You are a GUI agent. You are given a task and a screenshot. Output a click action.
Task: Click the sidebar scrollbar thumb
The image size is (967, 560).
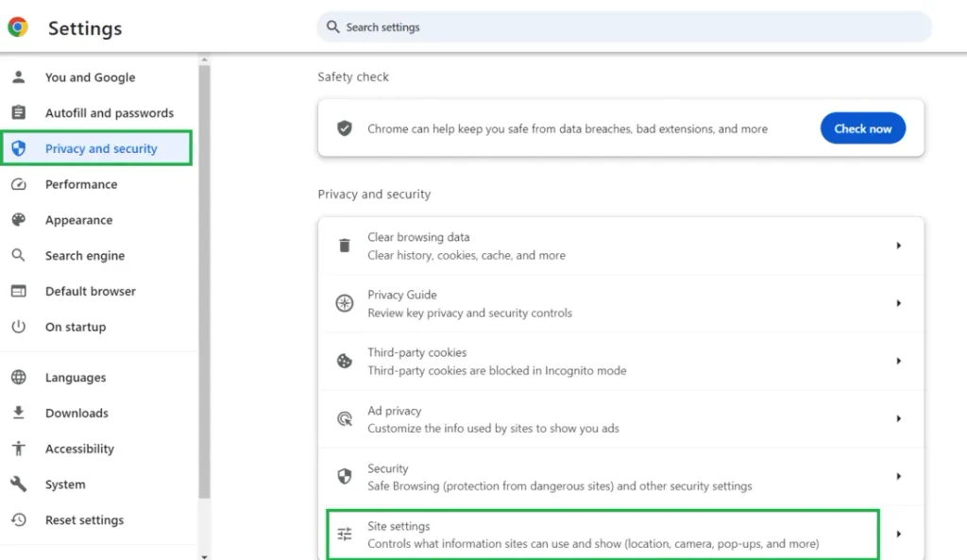204,281
